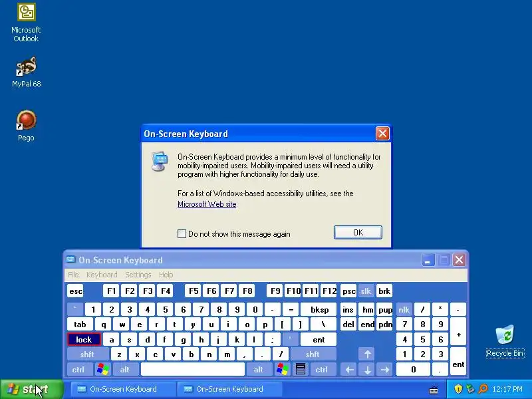Click the F12 function key
The width and height of the screenshot is (532, 399).
pos(329,291)
